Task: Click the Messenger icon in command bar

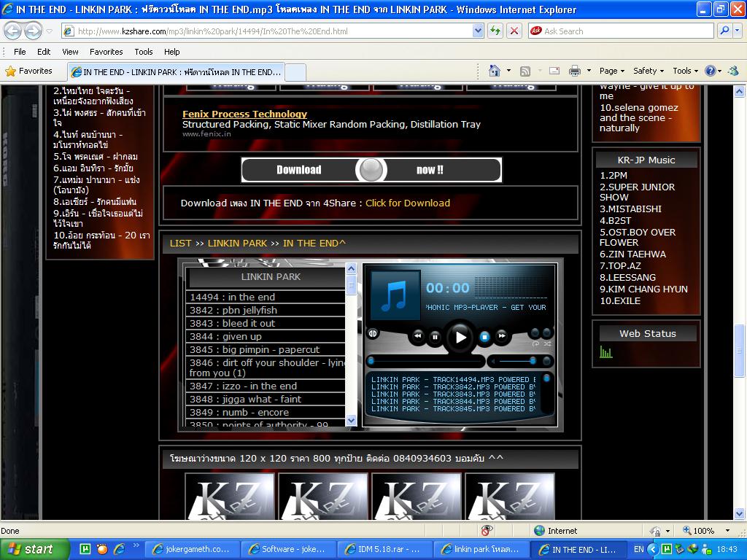Action: [x=734, y=71]
